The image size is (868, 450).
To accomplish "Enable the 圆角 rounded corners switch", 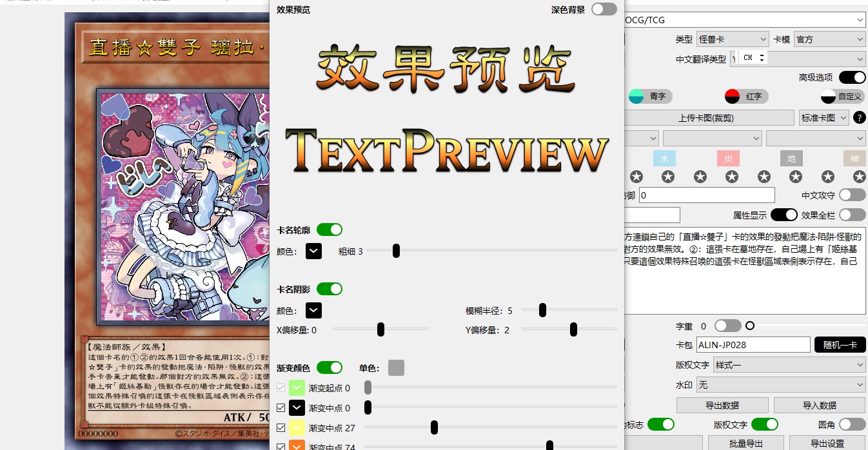I will tap(853, 424).
